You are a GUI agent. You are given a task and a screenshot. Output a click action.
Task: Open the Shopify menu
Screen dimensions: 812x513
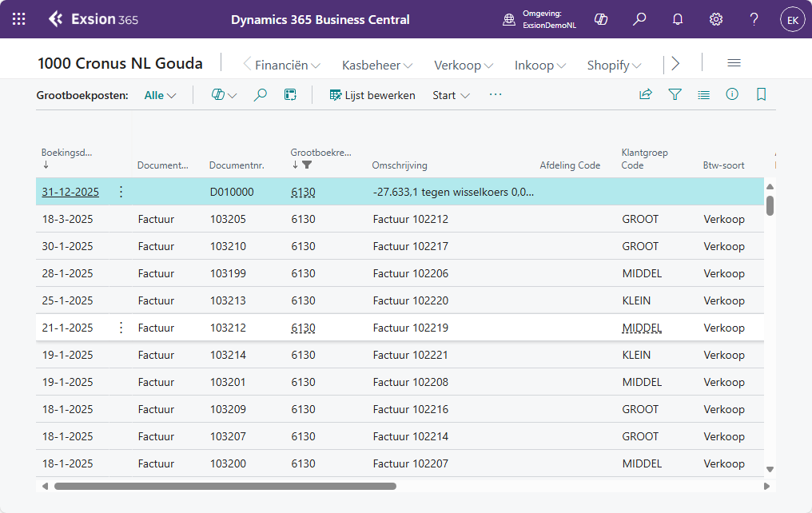pos(614,66)
